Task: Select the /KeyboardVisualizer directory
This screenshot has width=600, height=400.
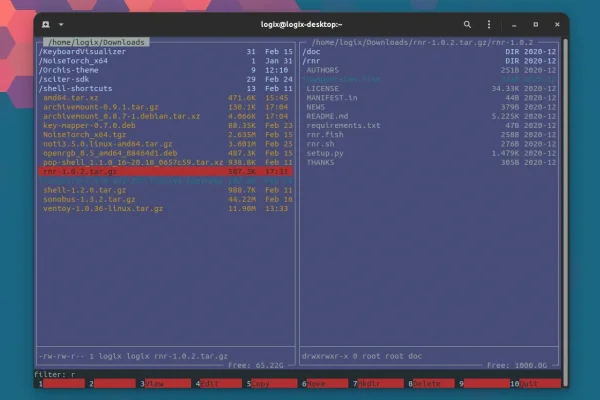Action: [x=165, y=51]
